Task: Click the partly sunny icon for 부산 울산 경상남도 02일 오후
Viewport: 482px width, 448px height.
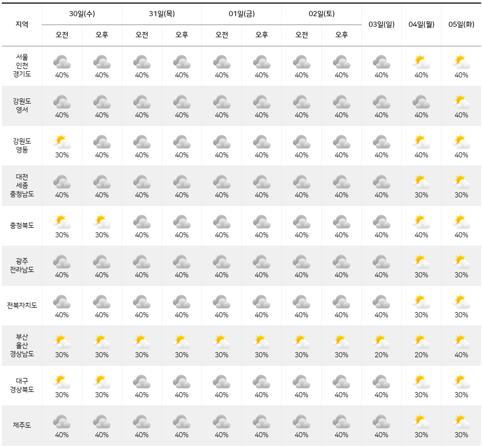Action: click(x=341, y=342)
